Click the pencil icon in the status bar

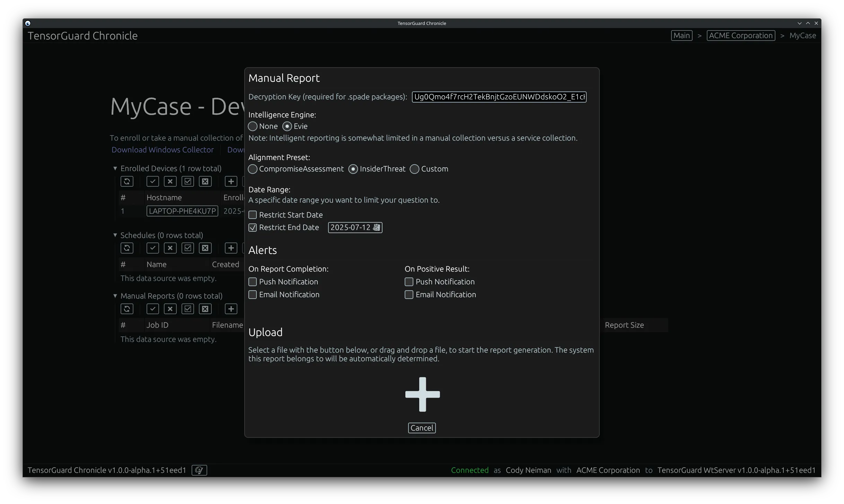(199, 470)
